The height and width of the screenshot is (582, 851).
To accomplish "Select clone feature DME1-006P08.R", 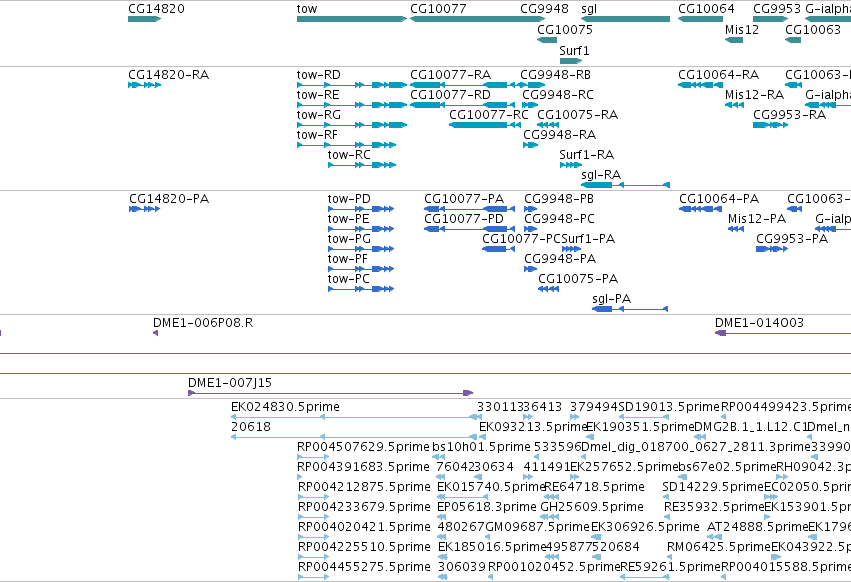I will point(156,333).
